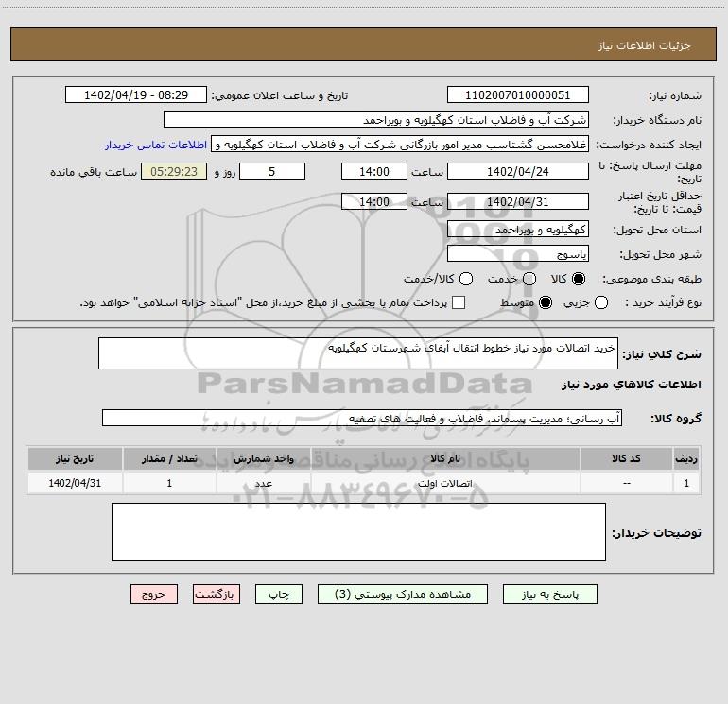Click goods group field آب رسانی

coord(362,418)
